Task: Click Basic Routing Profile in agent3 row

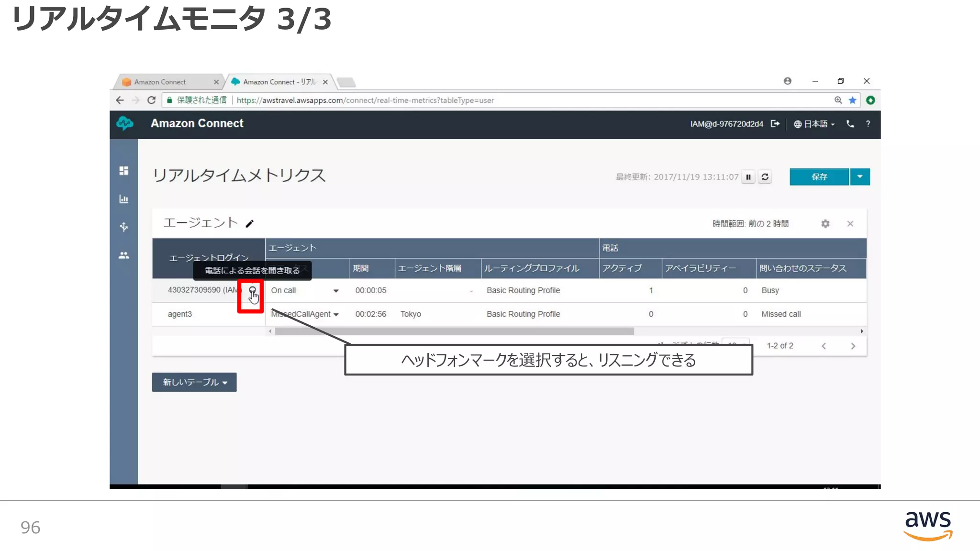Action: (x=523, y=314)
